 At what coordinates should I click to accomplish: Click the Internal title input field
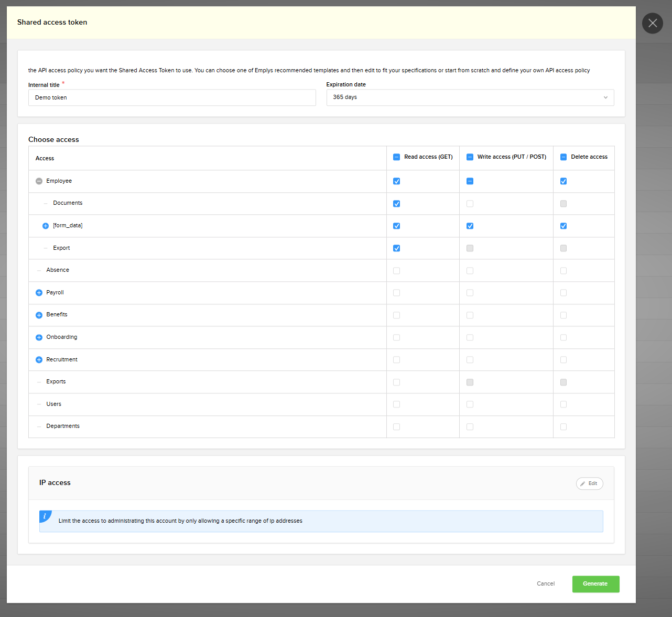(172, 97)
